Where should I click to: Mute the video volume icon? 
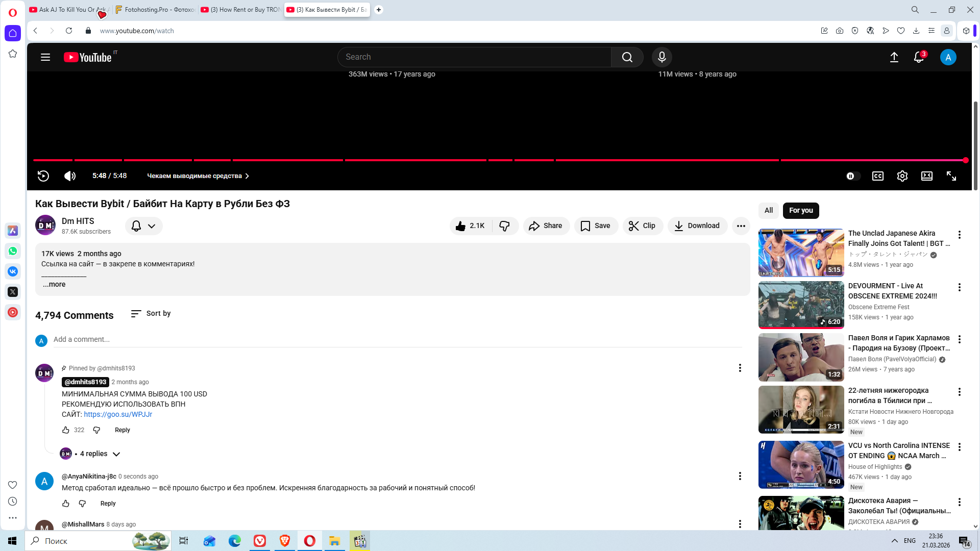[70, 176]
